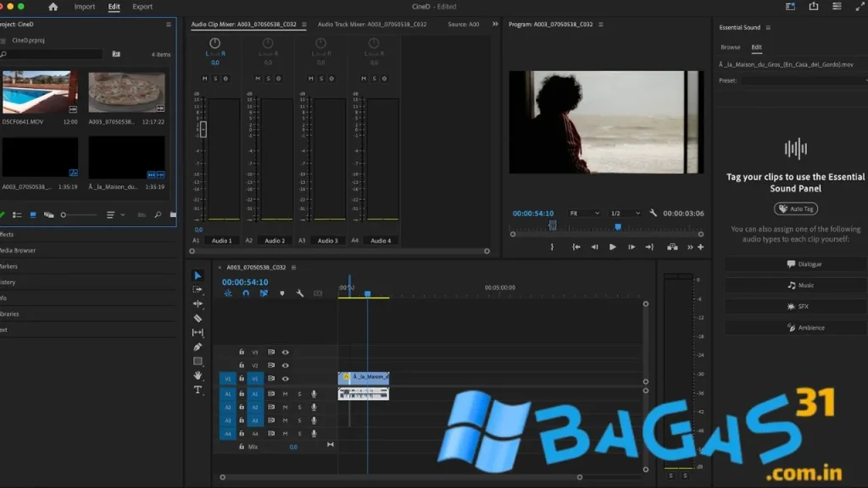
Task: Mute Audio 1 channel in Audio Clip Mixer
Action: pos(205,79)
